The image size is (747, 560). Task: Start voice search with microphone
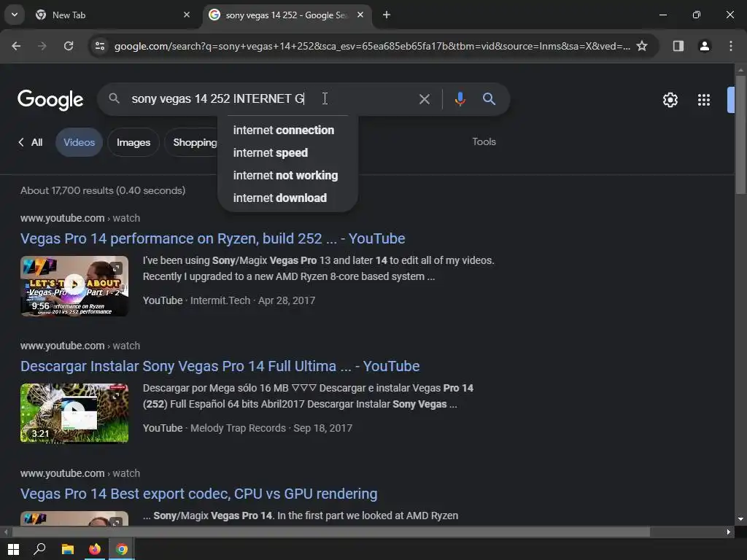tap(460, 99)
